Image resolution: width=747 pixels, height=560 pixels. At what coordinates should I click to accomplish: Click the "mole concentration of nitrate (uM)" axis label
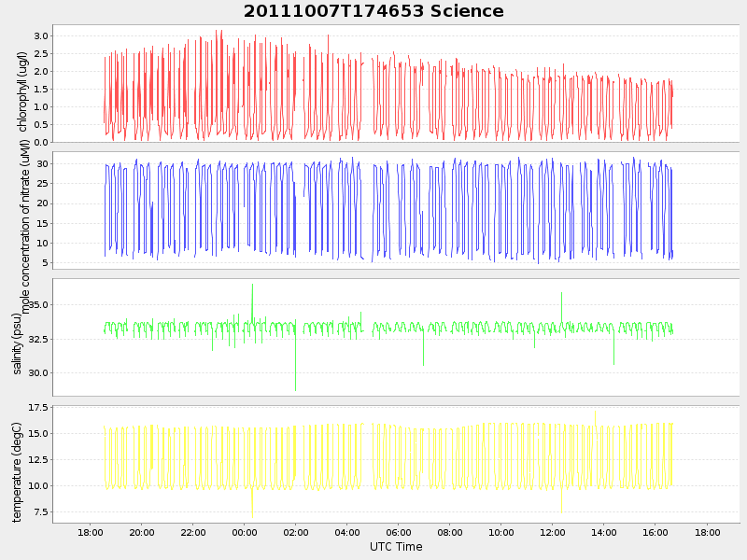coord(25,226)
